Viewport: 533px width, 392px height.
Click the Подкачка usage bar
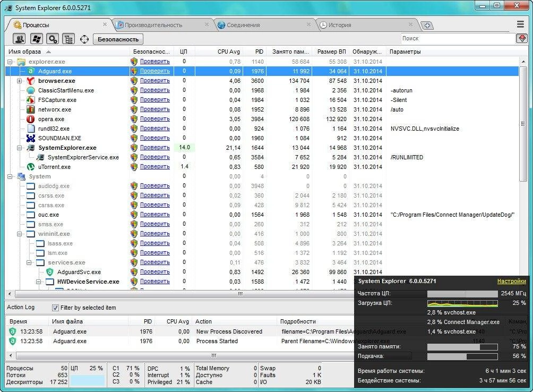462,356
